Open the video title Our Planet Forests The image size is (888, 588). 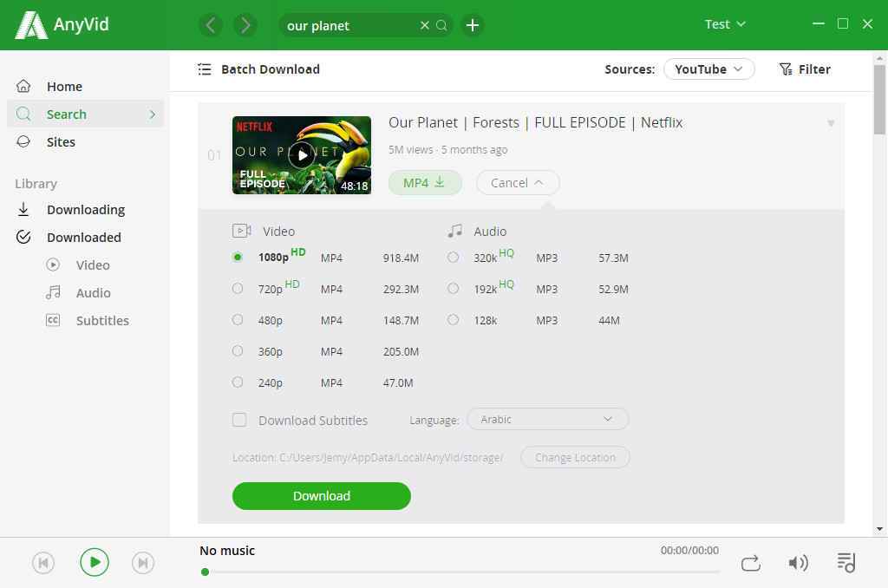tap(535, 122)
